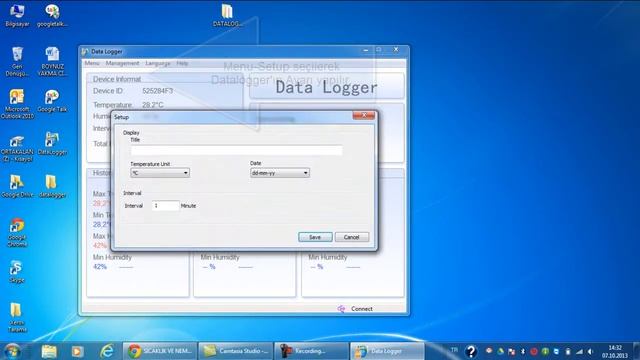Click the help question mark tray icon
The width and height of the screenshot is (640, 360).
click(471, 351)
